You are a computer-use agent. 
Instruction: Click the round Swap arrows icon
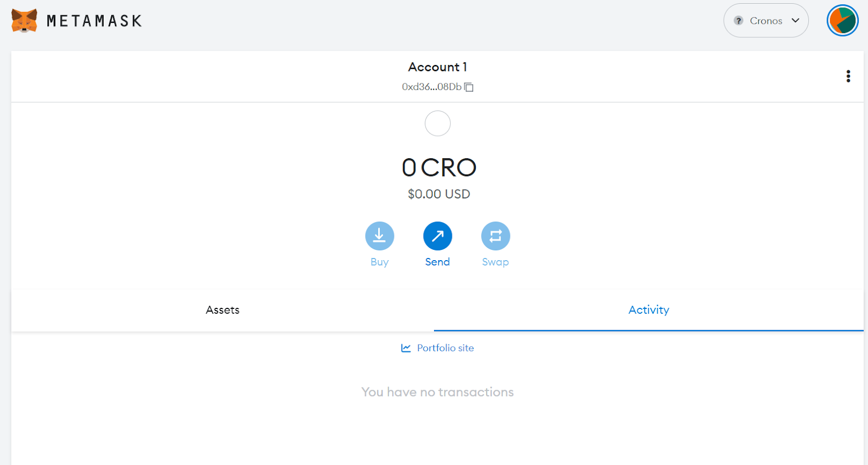(496, 236)
